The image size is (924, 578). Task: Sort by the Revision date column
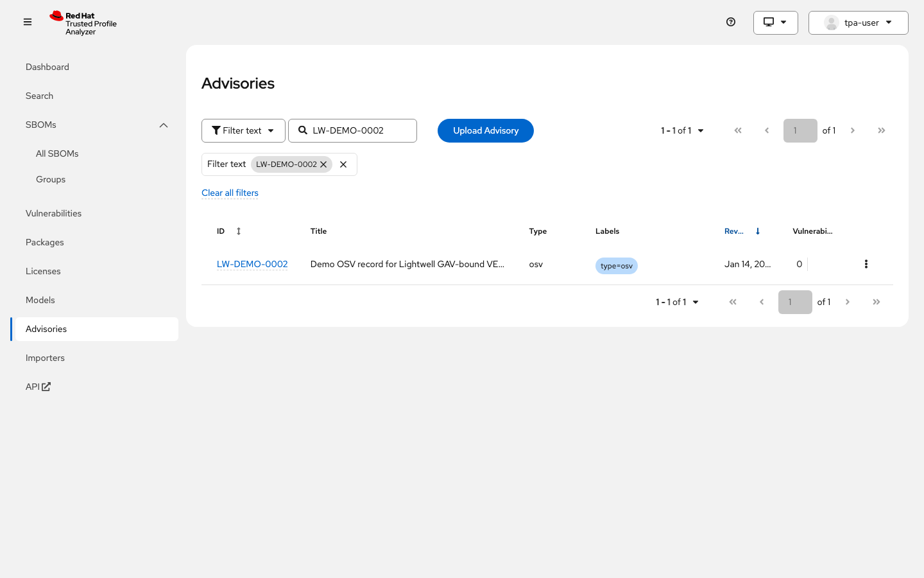click(742, 231)
